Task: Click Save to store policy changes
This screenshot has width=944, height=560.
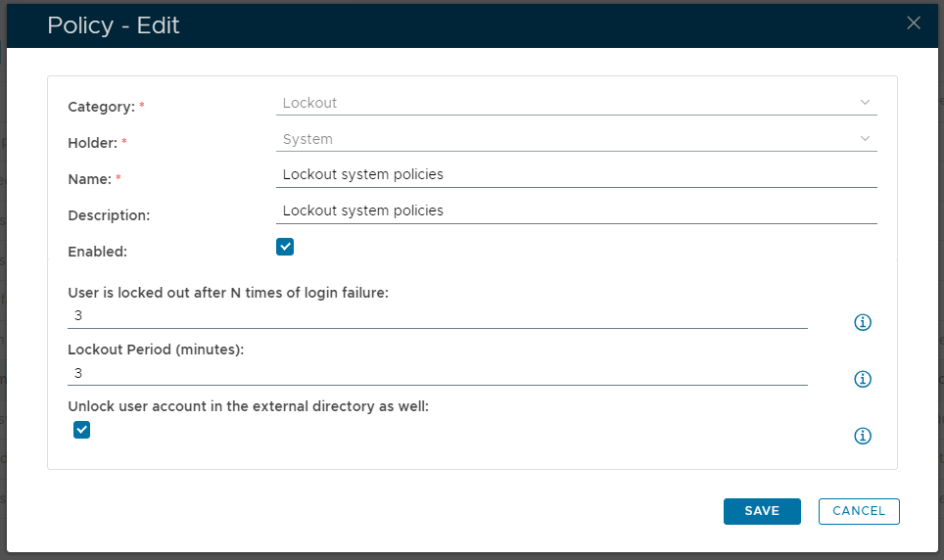Action: pos(762,511)
